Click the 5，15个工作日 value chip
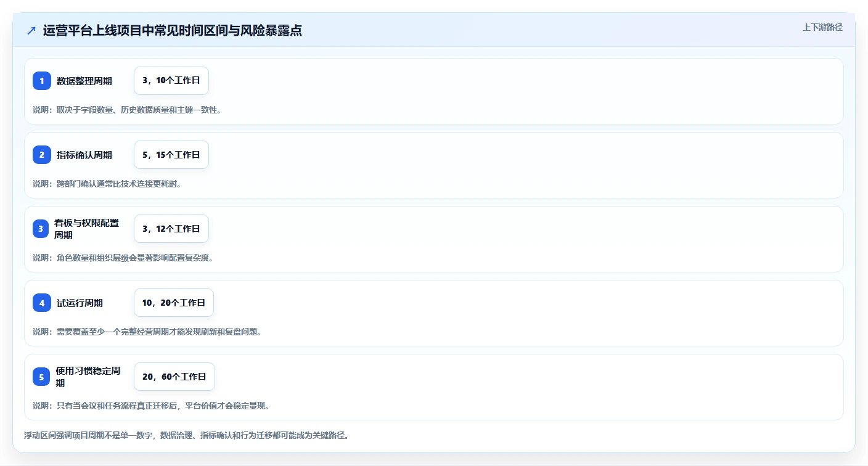This screenshot has height=466, width=868. tap(171, 155)
